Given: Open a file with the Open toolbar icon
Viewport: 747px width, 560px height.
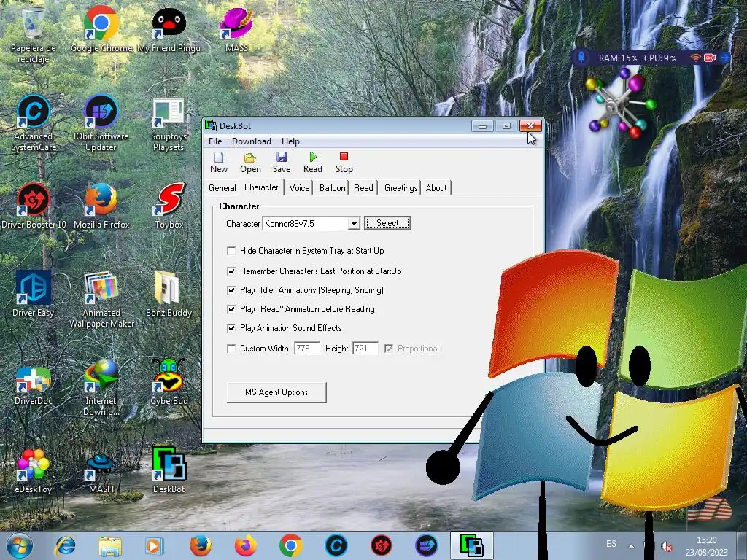Looking at the screenshot, I should (250, 163).
